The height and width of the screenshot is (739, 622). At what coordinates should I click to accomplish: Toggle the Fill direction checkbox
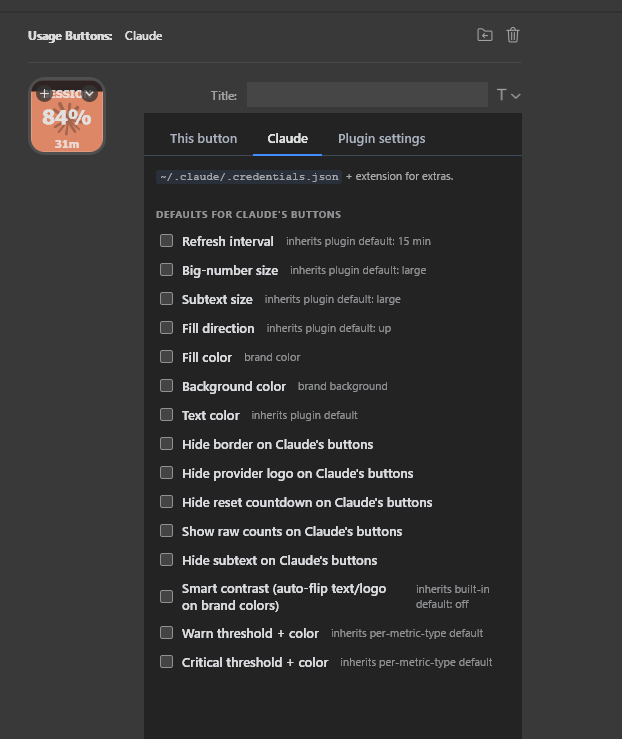click(x=166, y=328)
